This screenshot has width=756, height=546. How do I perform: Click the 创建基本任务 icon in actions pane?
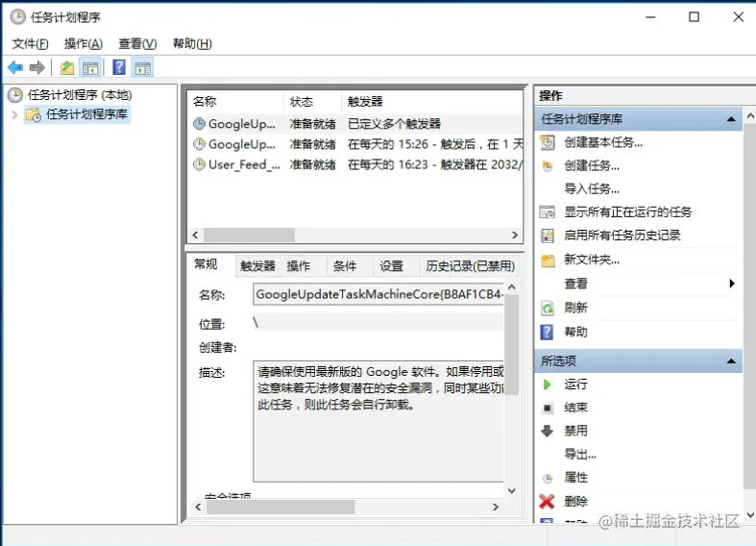pyautogui.click(x=548, y=143)
